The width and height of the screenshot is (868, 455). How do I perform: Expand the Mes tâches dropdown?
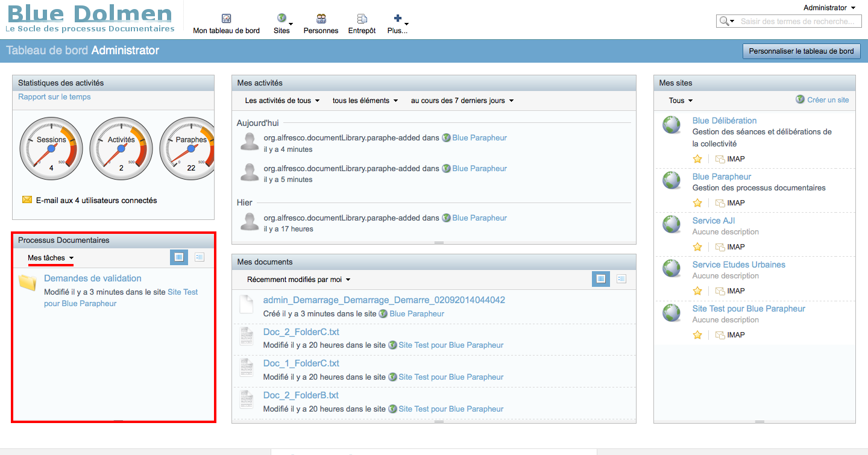51,258
